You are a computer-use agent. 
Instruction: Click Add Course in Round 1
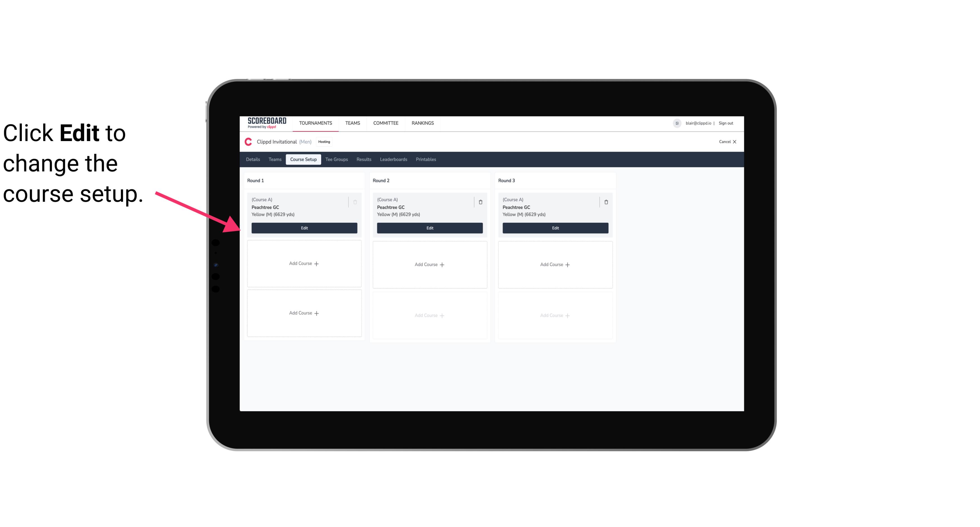[x=304, y=264]
